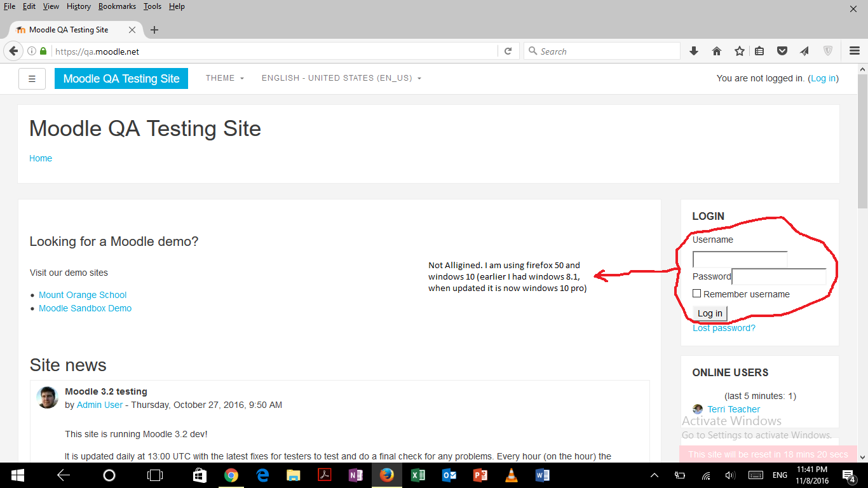Open a new browser tab
Screen dimensions: 868x488
pos(154,30)
